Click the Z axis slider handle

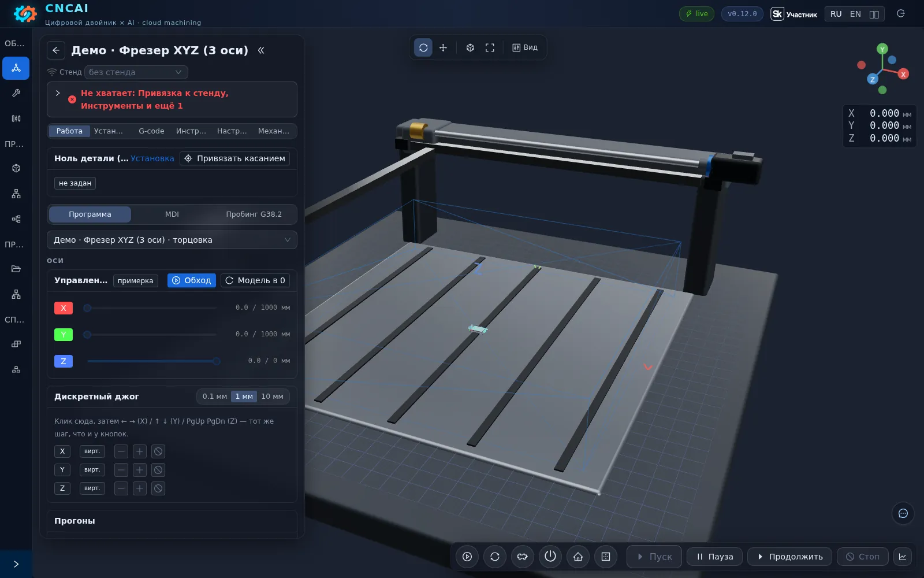[x=217, y=361]
